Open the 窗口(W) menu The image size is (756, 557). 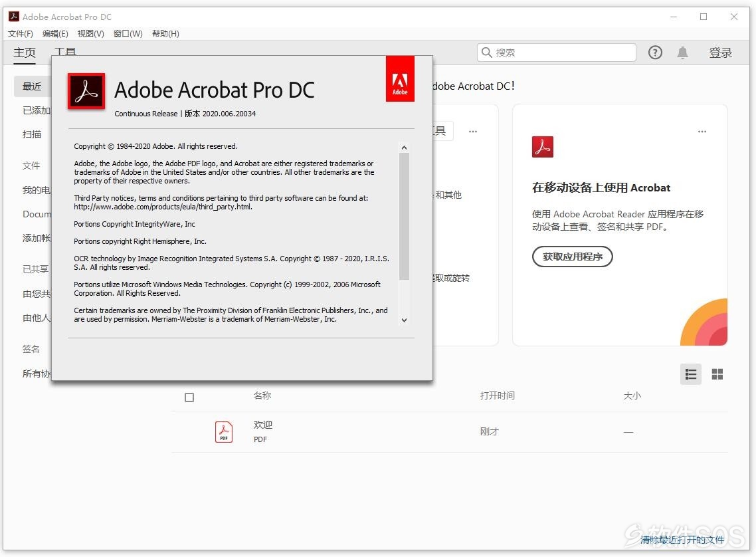[128, 33]
